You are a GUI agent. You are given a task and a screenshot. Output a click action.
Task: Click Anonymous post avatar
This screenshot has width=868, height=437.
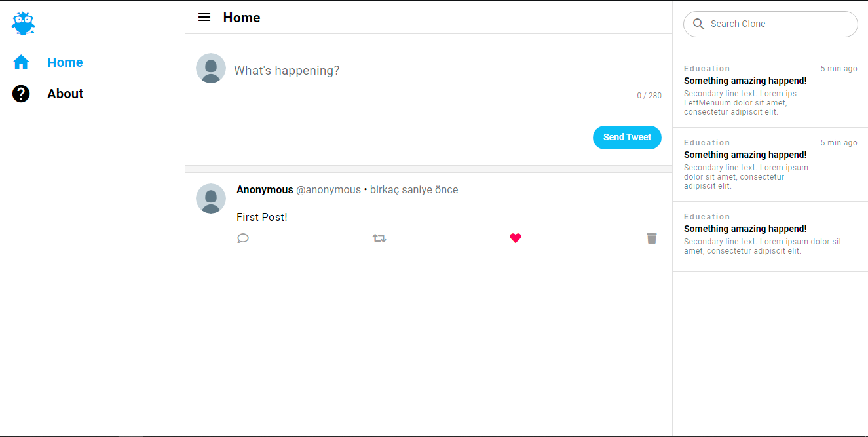click(211, 199)
